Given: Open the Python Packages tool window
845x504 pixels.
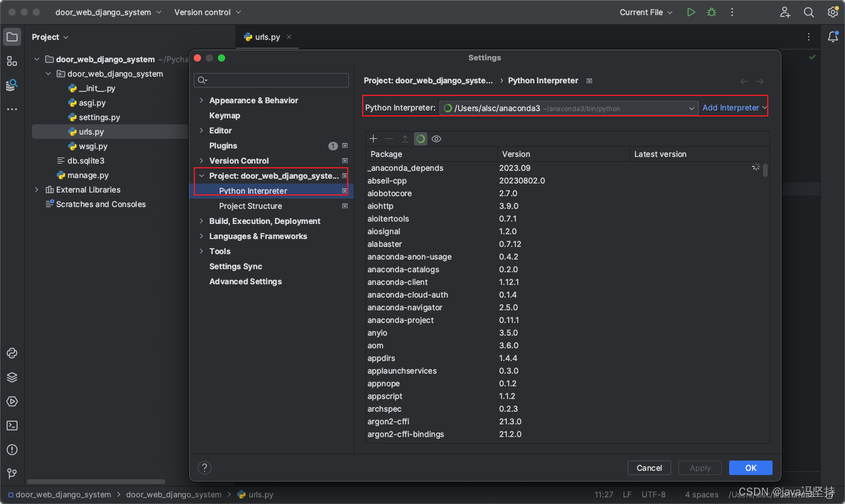Looking at the screenshot, I should click(12, 377).
